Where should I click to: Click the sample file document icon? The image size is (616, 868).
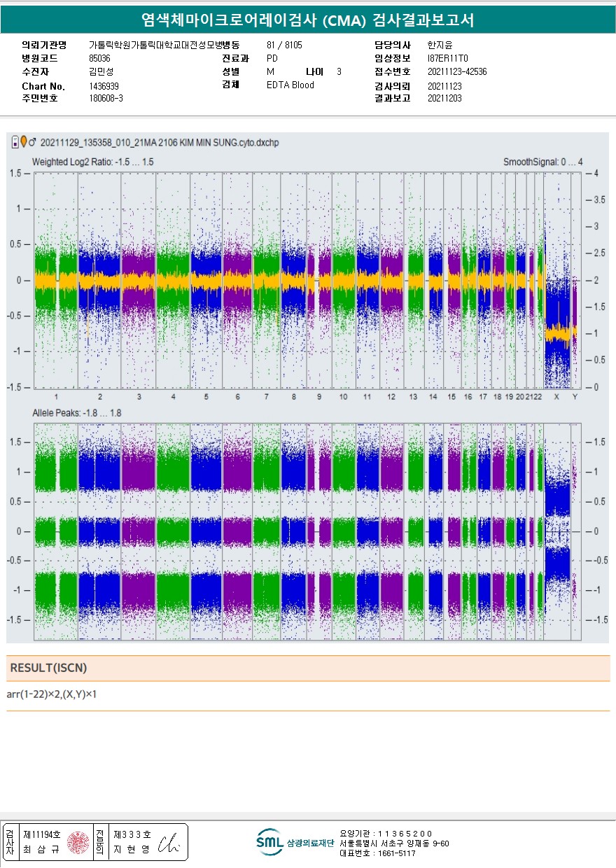[x=15, y=143]
